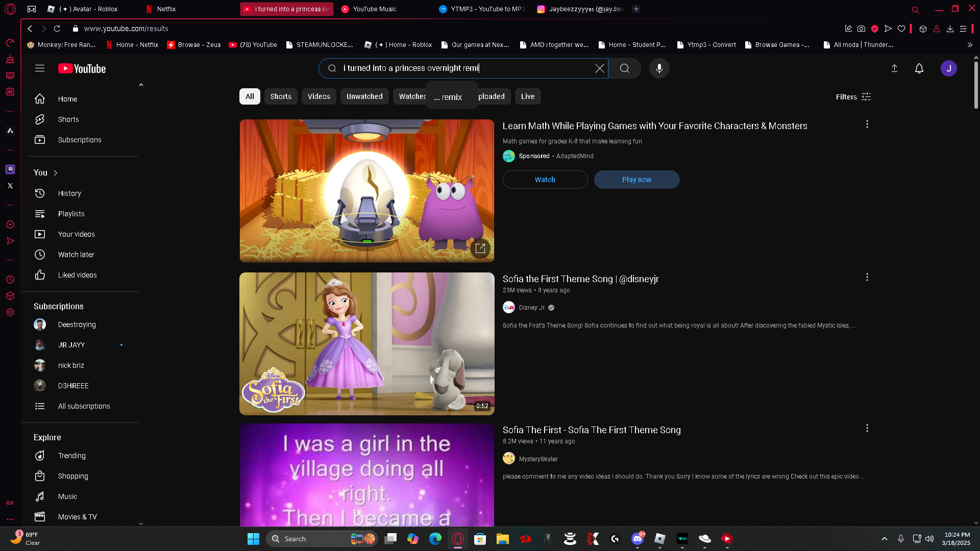Open the AdaptedMind egg ad thumbnail
The image size is (980, 551).
click(x=367, y=191)
